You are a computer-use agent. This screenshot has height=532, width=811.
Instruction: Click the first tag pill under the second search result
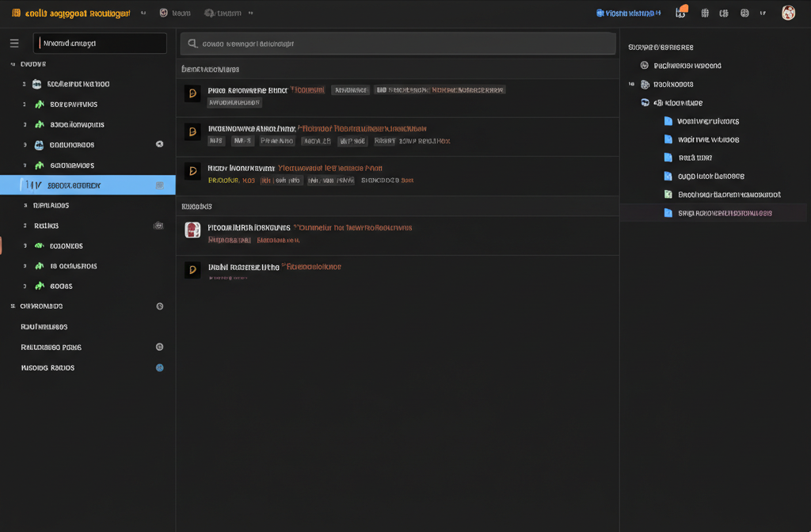(218, 140)
